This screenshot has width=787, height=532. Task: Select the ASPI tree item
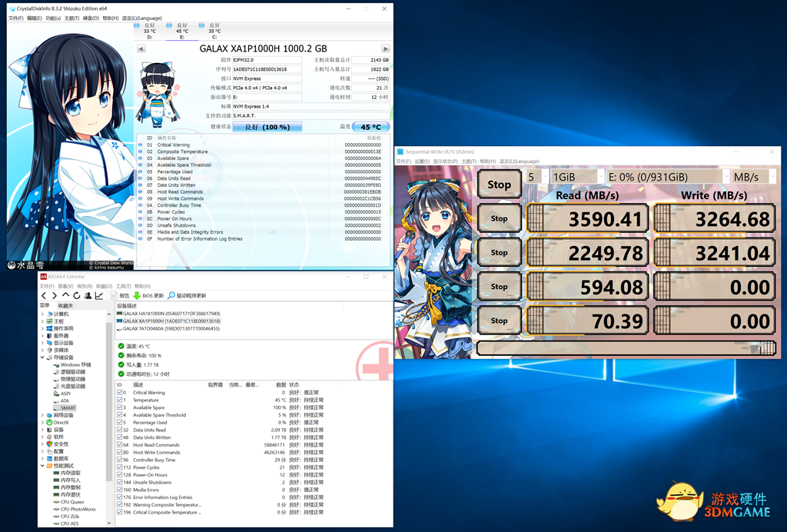point(62,394)
